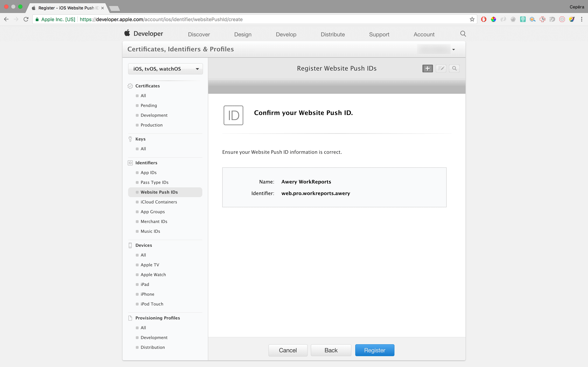Viewport: 588px width, 367px height.
Task: Click the edit pencil icon in header
Action: coord(441,69)
